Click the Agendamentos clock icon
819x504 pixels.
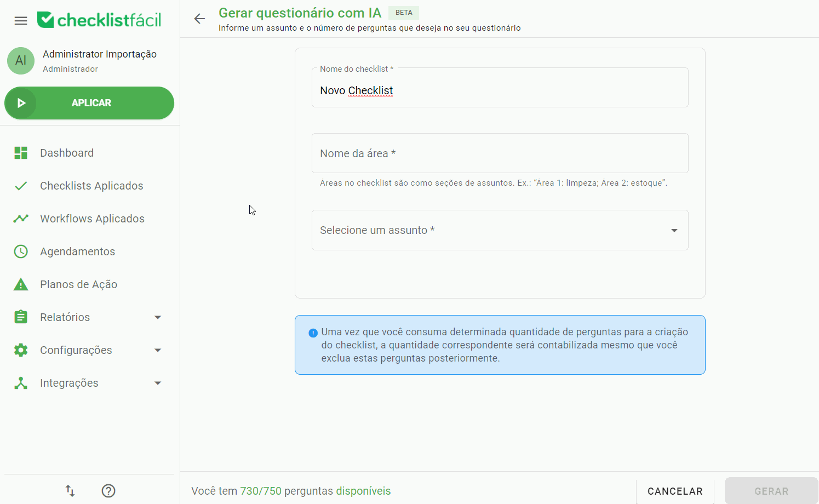pyautogui.click(x=20, y=251)
